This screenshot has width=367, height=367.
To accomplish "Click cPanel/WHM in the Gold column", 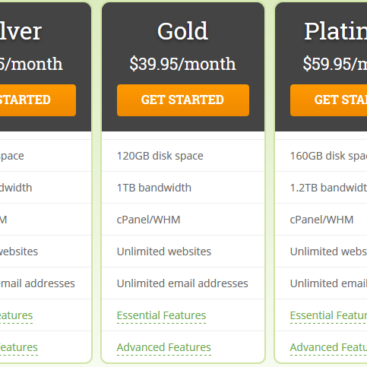I will click(x=148, y=220).
